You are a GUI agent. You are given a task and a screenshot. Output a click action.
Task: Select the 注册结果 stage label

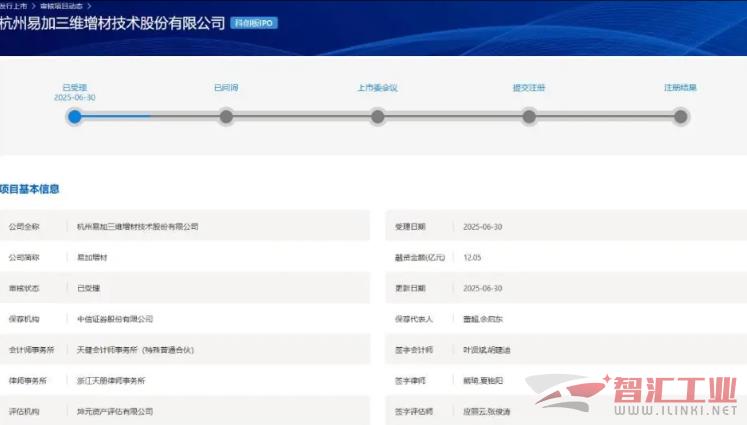click(x=680, y=88)
